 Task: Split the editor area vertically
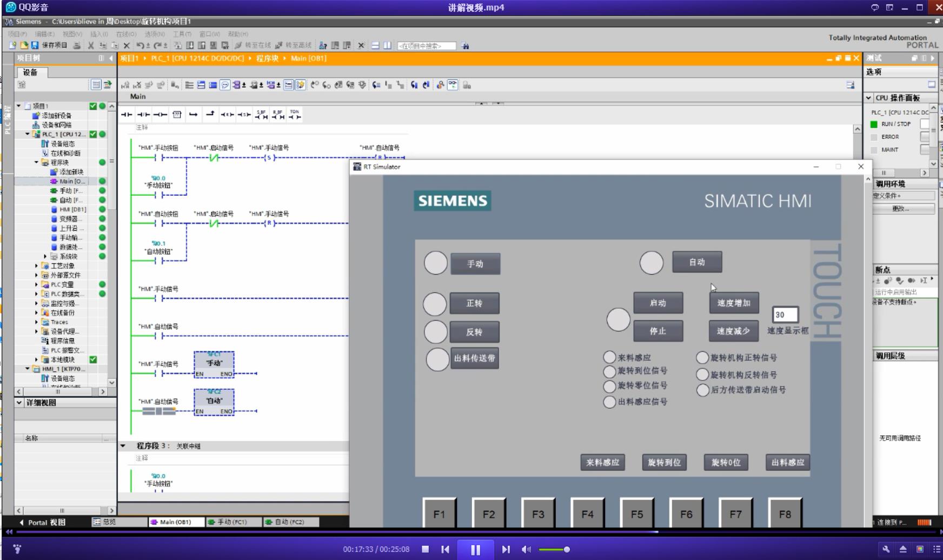[387, 45]
